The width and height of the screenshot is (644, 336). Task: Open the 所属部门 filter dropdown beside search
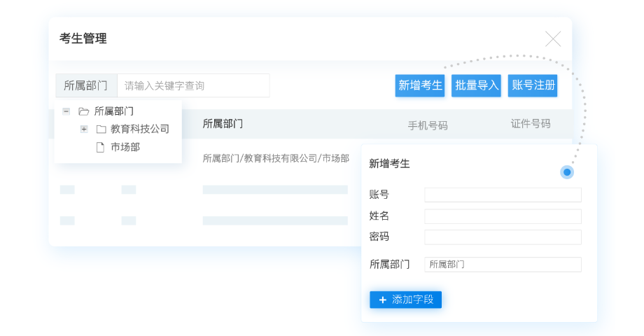click(x=86, y=85)
